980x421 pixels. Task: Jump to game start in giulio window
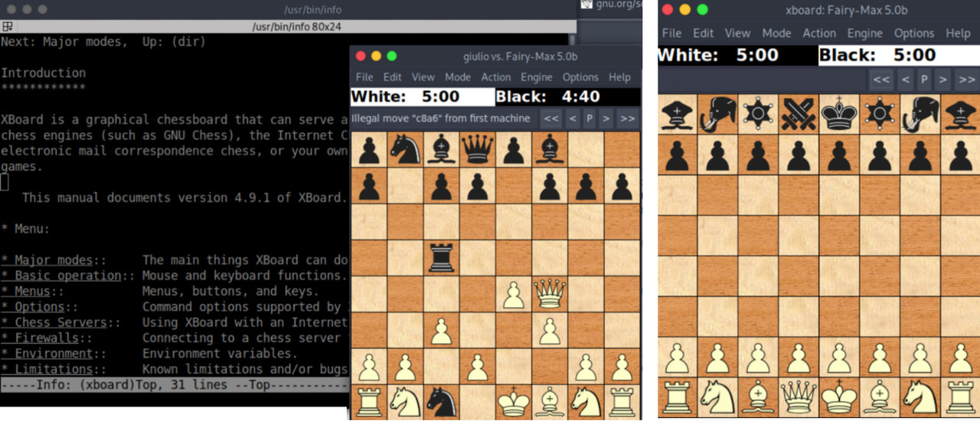point(551,119)
